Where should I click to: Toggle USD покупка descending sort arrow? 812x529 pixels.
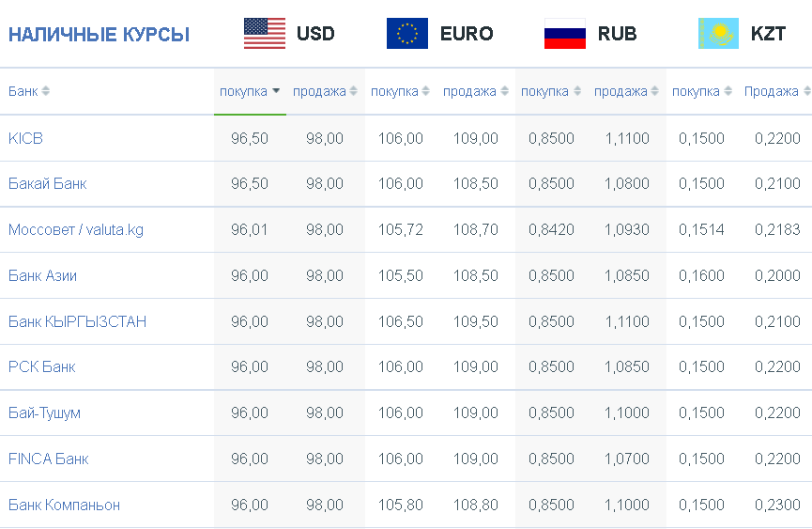tap(276, 90)
